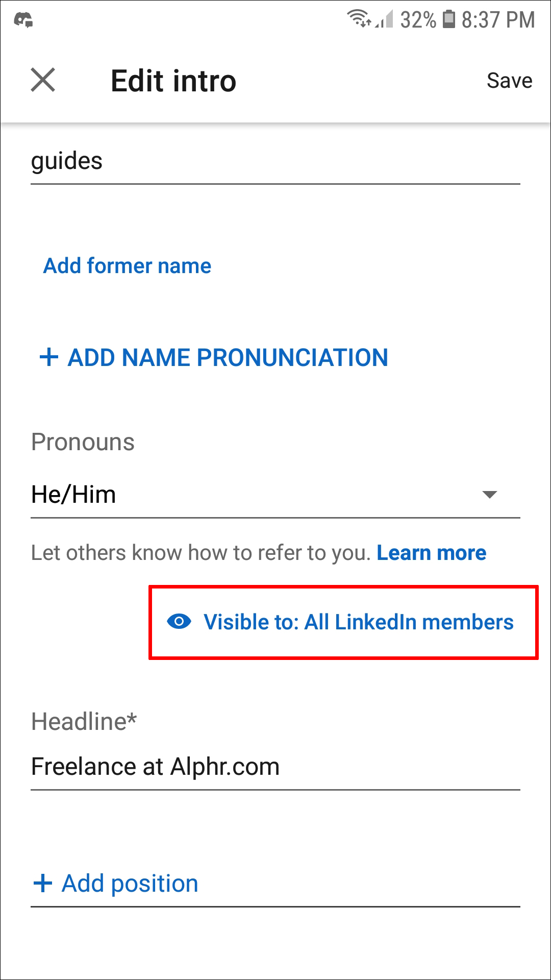Tap the plus icon beside name pronunciation
Image resolution: width=551 pixels, height=980 pixels.
click(49, 357)
